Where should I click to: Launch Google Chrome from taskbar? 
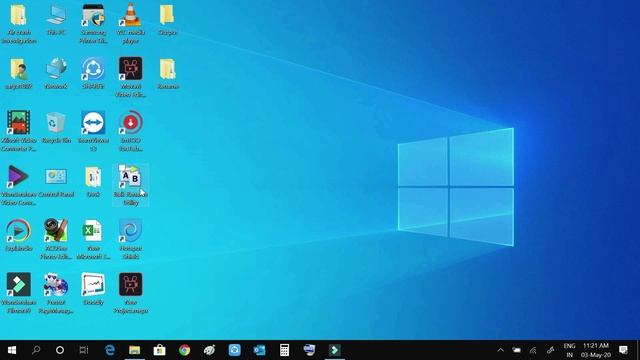tap(184, 350)
